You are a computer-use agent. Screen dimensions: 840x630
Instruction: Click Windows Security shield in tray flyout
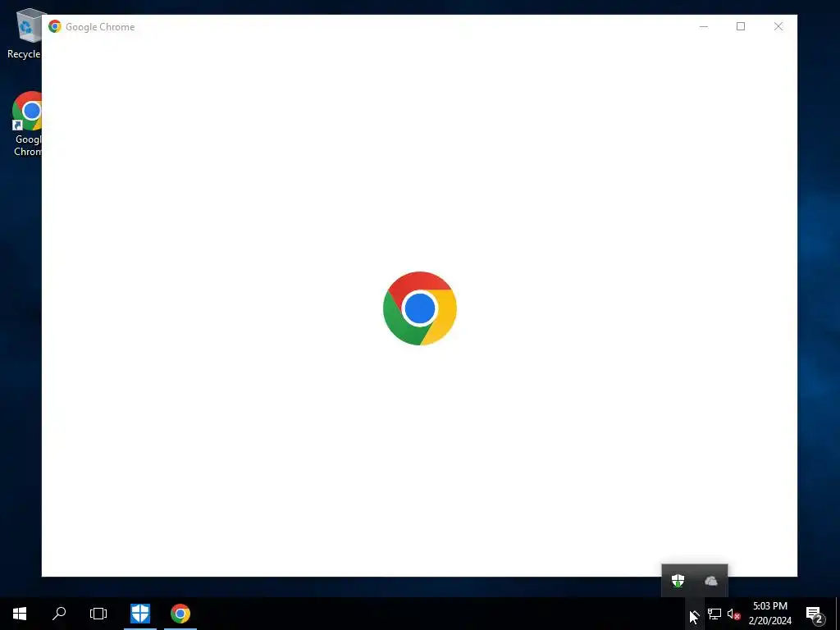click(678, 581)
